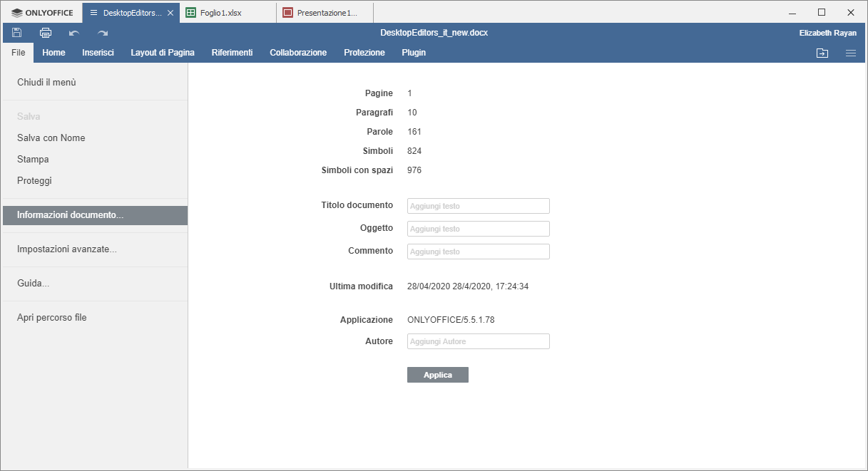The image size is (868, 471).
Task: Open the Layout di Pagina tab
Action: click(163, 53)
